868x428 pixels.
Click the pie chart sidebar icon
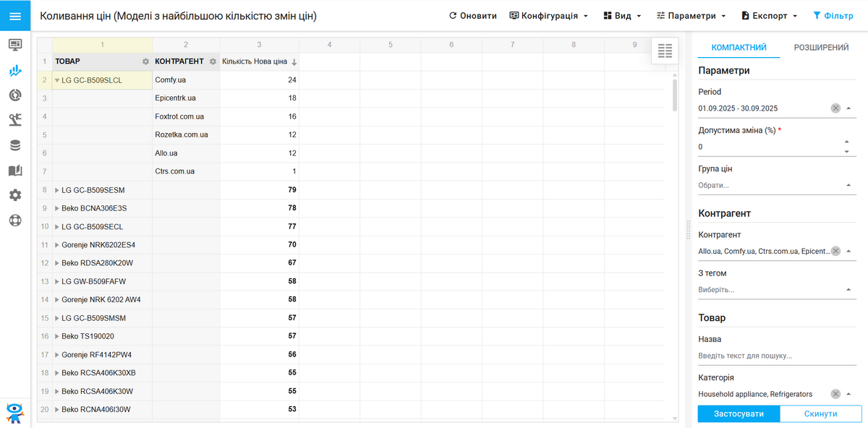[x=15, y=95]
